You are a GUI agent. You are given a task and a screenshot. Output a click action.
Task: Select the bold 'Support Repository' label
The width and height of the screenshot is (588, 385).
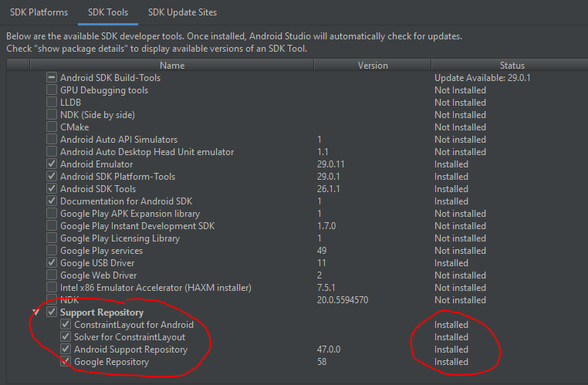[x=102, y=312]
